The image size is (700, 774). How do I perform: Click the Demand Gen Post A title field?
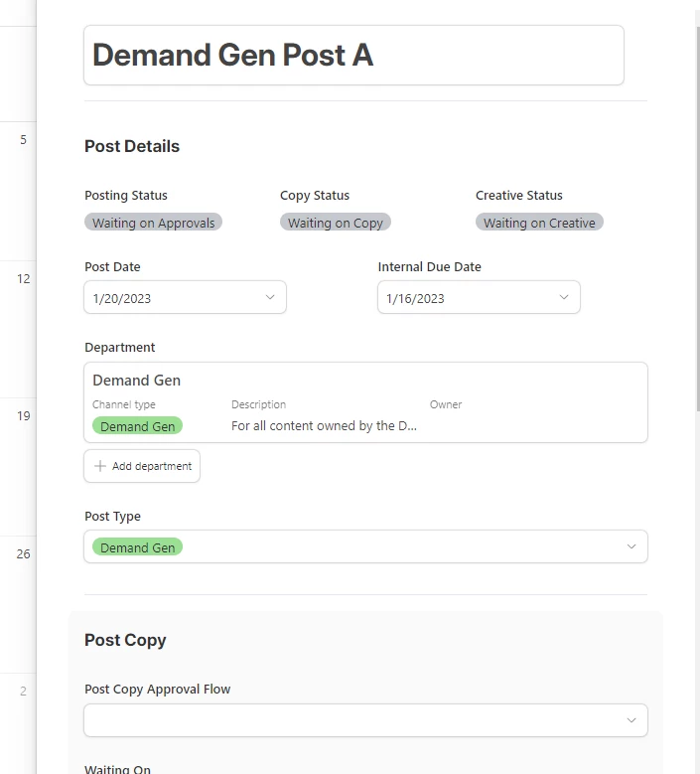click(353, 56)
